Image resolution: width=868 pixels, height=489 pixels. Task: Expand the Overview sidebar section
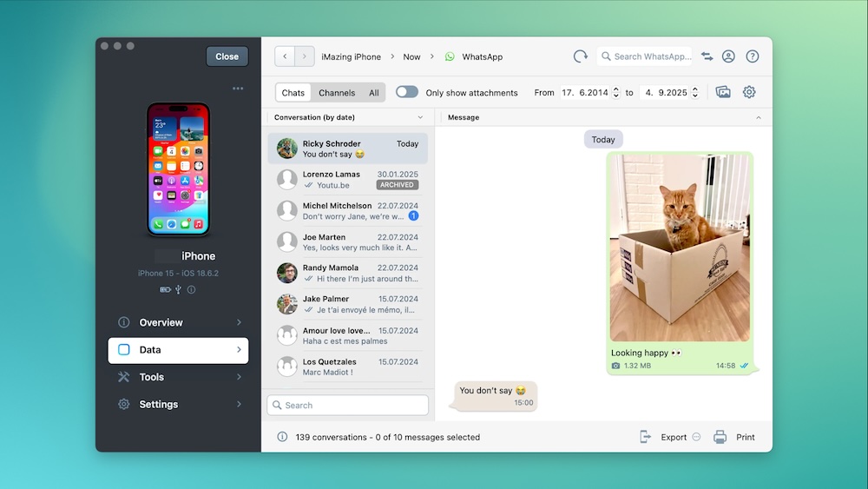click(x=178, y=322)
